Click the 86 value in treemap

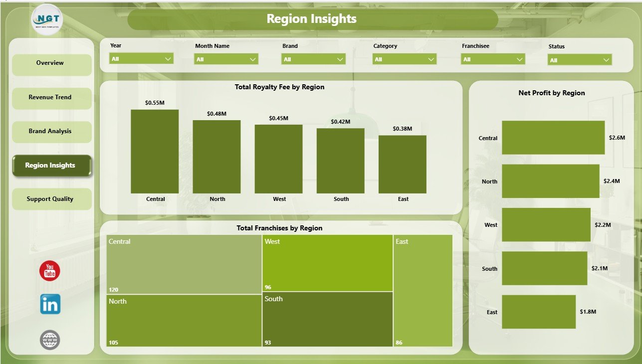click(x=399, y=343)
